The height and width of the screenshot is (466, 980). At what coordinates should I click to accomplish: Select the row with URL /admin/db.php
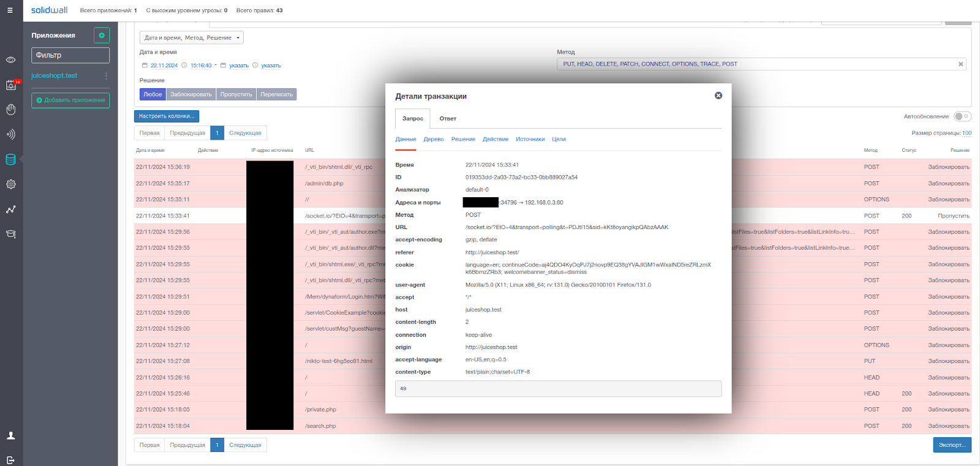[x=552, y=183]
